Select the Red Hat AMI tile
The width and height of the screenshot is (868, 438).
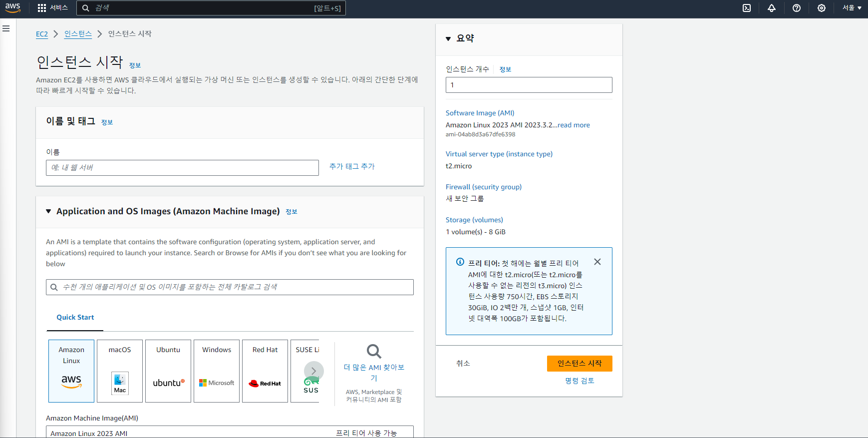tap(265, 371)
